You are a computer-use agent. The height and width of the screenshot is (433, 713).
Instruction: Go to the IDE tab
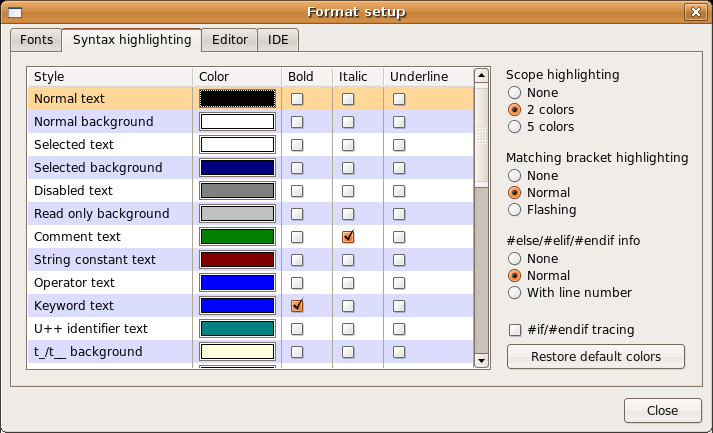coord(278,40)
